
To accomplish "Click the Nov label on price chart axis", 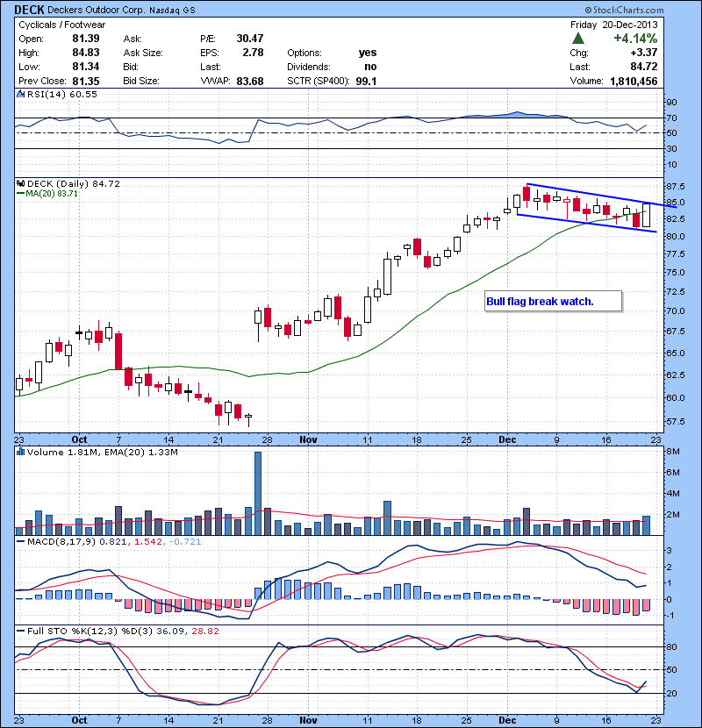I will click(x=308, y=439).
